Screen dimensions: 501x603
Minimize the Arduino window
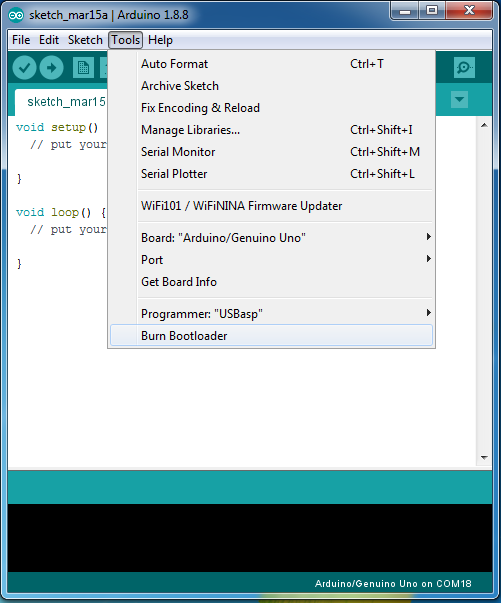pos(404,11)
